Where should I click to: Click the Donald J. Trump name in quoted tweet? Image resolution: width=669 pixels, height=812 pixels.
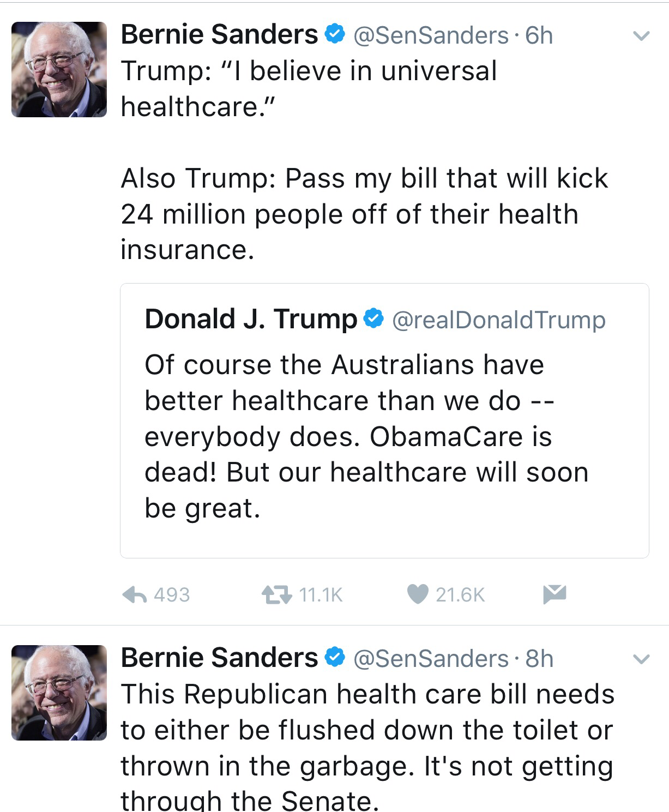[251, 318]
